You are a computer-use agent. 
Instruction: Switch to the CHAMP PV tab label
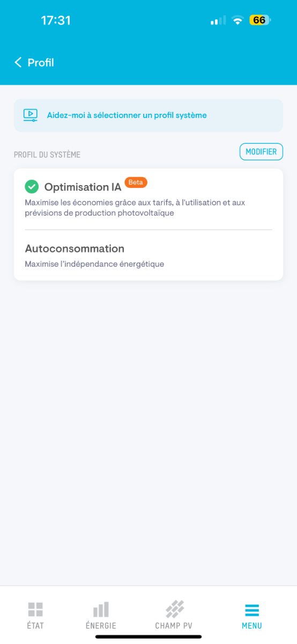click(174, 626)
